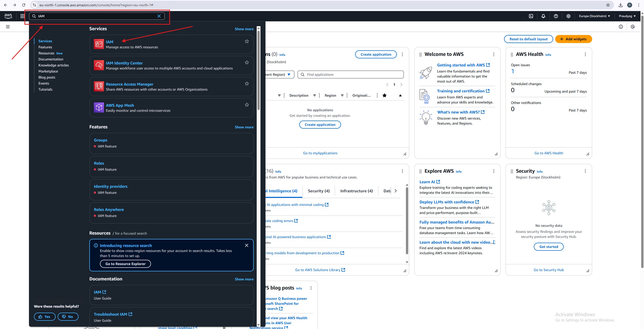
Task: Open the help question-mark icon
Action: 556,16
